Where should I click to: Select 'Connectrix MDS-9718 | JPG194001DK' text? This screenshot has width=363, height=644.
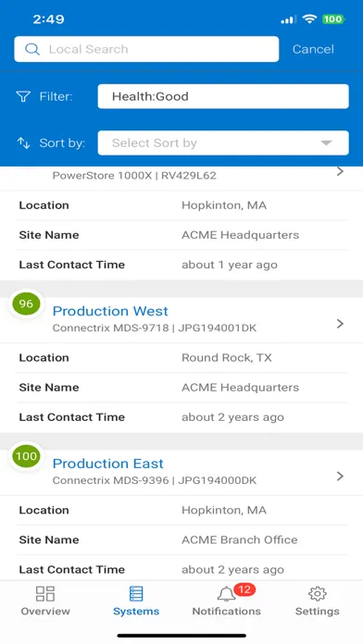point(155,328)
